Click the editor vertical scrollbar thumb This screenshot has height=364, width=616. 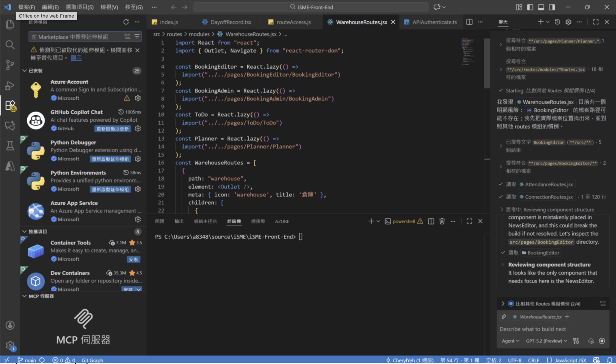point(487,64)
